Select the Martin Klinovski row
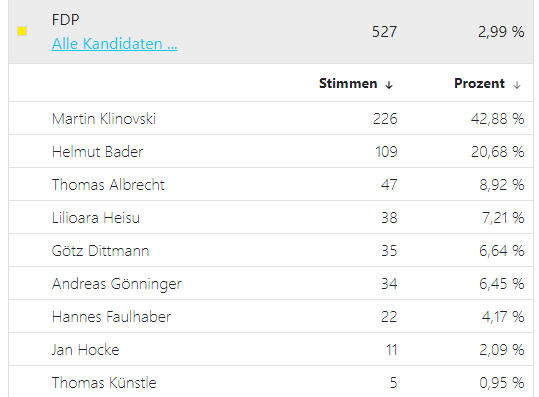Screen dimensions: 539x397 coord(271,118)
